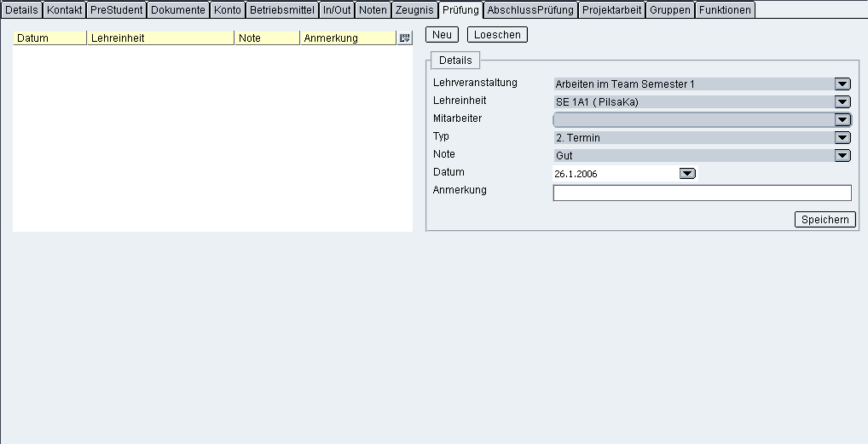
Task: Click the Neu button
Action: tap(442, 34)
